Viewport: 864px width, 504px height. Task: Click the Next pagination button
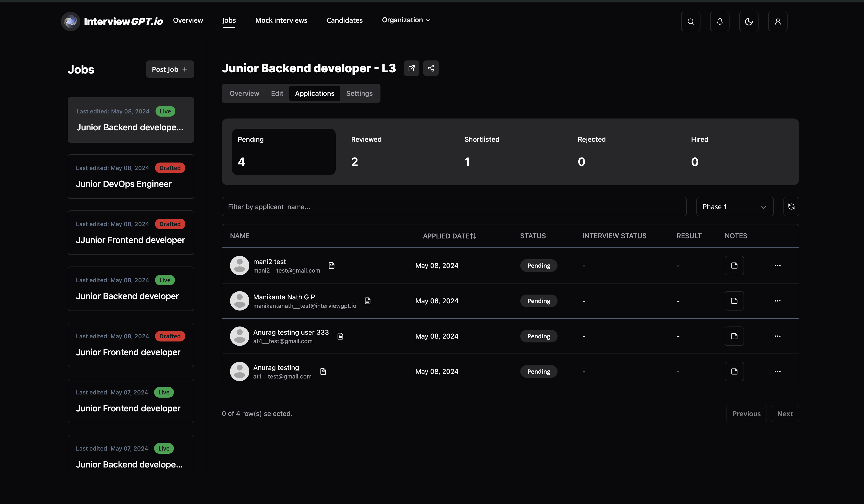coord(784,414)
